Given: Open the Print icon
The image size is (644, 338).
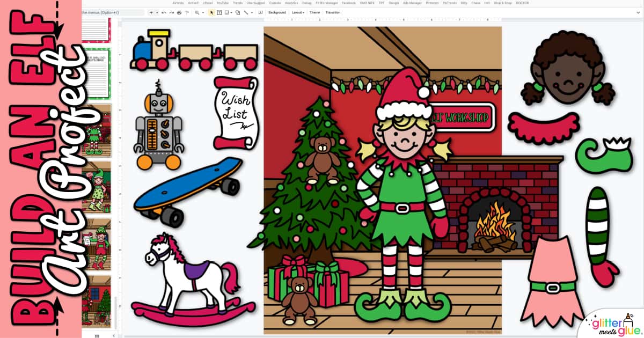Looking at the screenshot, I should (x=179, y=12).
